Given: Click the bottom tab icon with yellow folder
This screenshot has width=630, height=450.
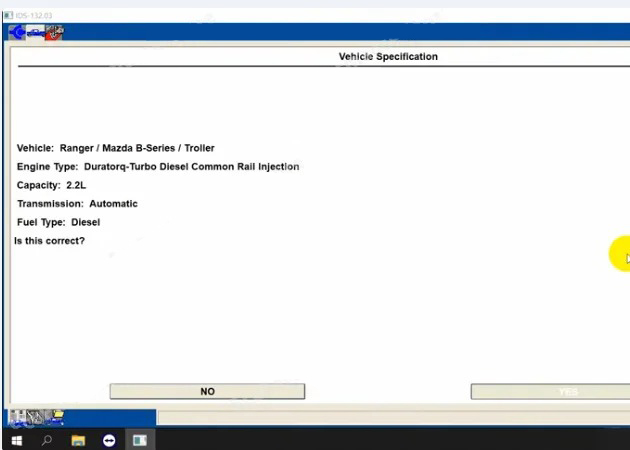Looking at the screenshot, I should pos(55,417).
